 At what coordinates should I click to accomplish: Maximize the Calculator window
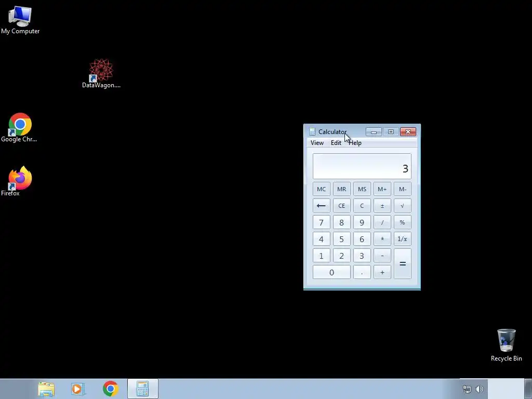(391, 131)
